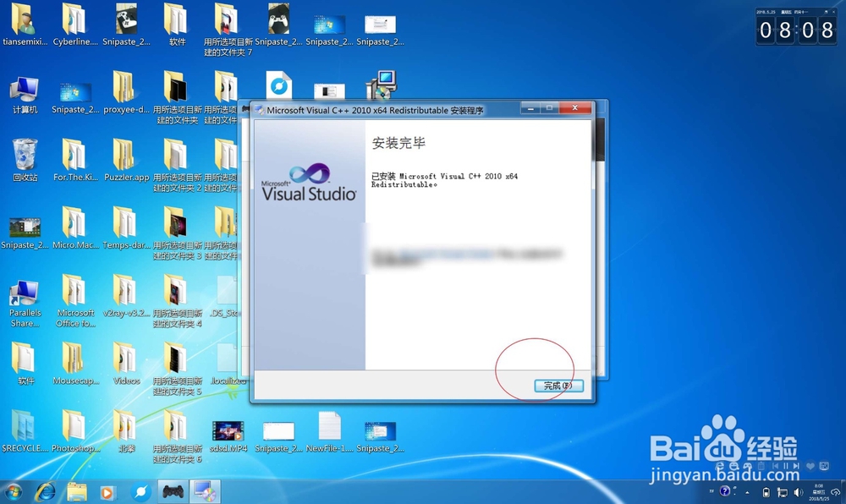Open the network tray icon
This screenshot has height=504, width=846.
coord(783,492)
